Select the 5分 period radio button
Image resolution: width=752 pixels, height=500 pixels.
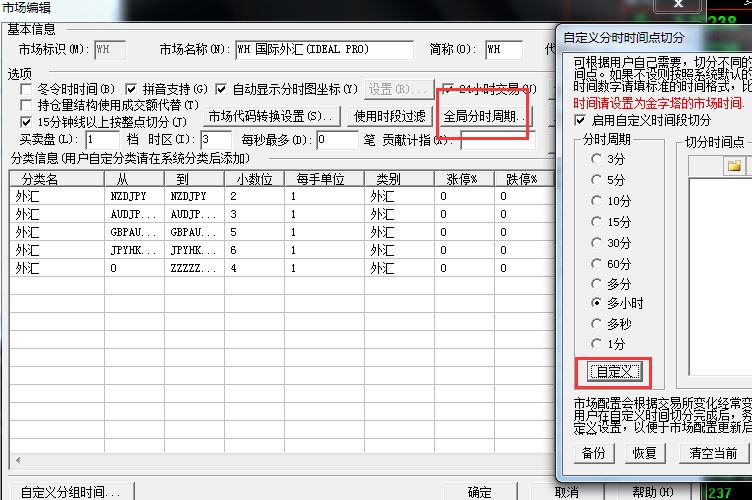point(596,180)
